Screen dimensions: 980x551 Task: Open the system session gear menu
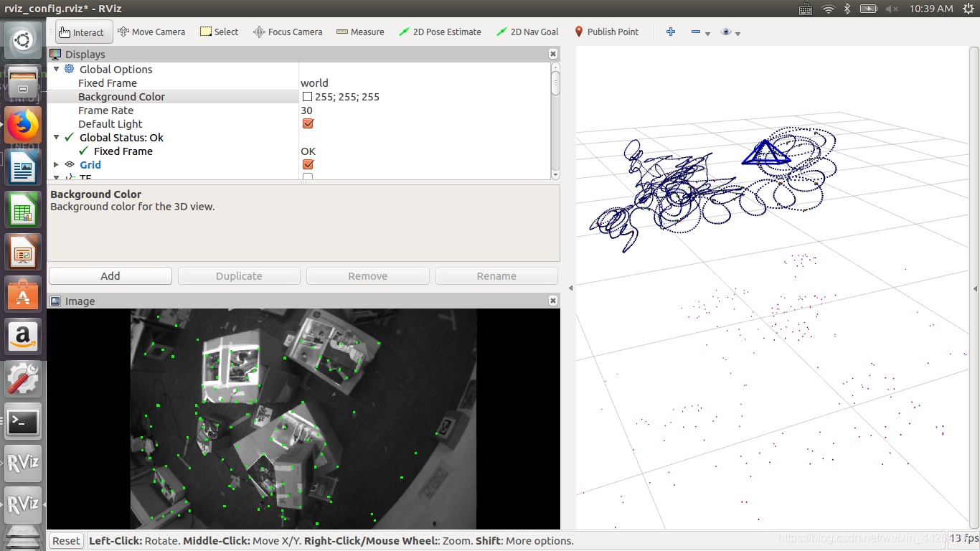point(969,9)
